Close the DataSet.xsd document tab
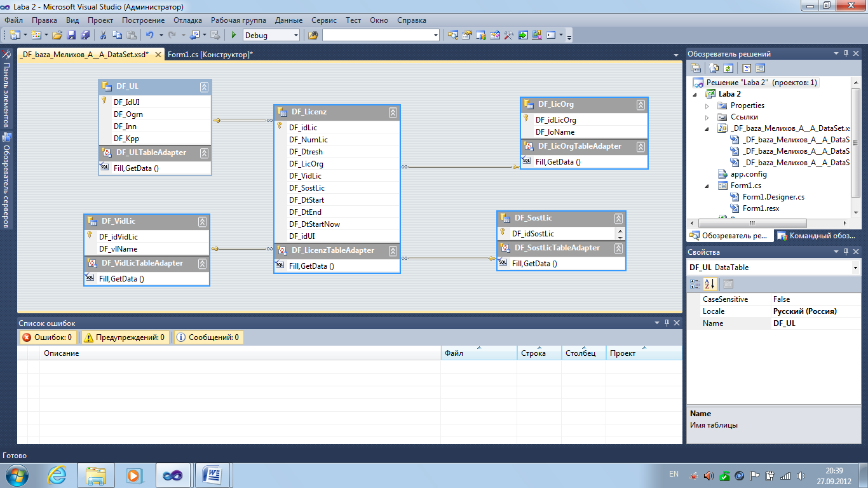The height and width of the screenshot is (488, 868). pos(158,55)
